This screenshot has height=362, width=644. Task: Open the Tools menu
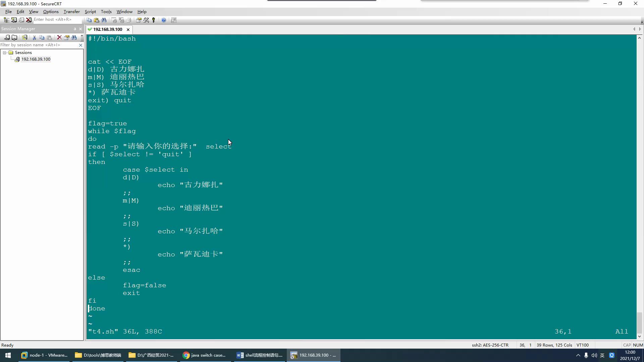point(106,11)
